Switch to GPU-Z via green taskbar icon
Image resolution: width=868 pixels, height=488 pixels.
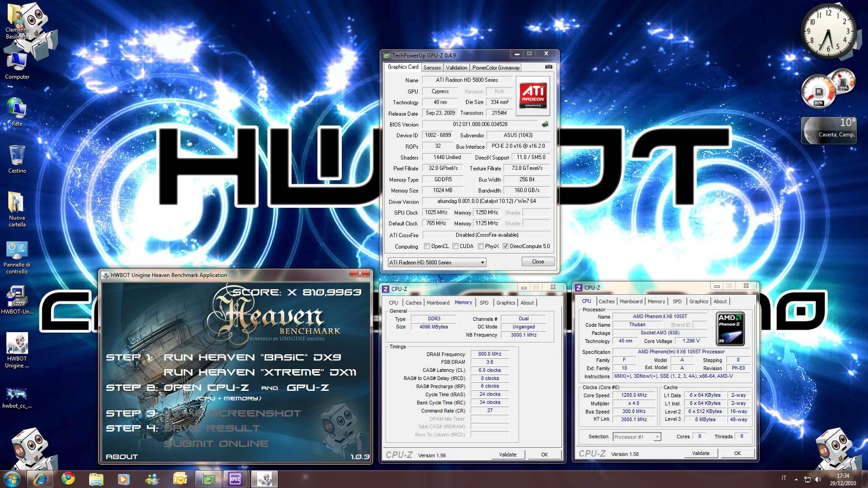[x=209, y=479]
